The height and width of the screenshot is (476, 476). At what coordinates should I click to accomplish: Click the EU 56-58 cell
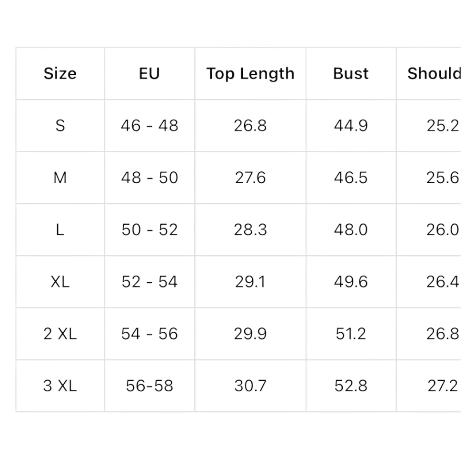149,386
